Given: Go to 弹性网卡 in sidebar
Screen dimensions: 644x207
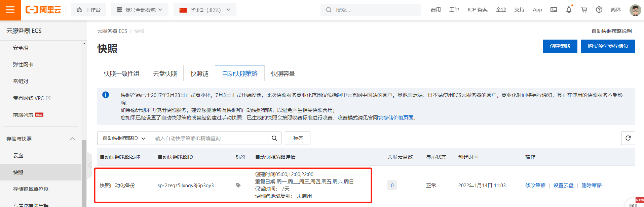Looking at the screenshot, I should 23,65.
